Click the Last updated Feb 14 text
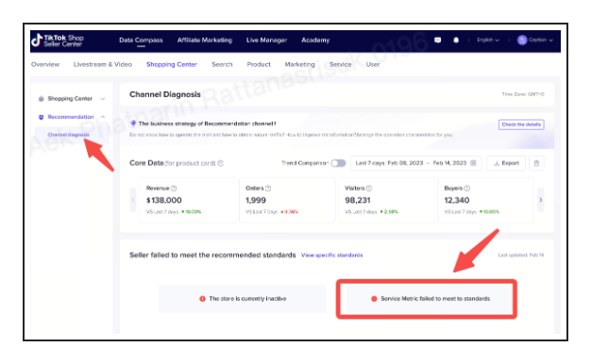This screenshot has width=591, height=364. point(521,256)
